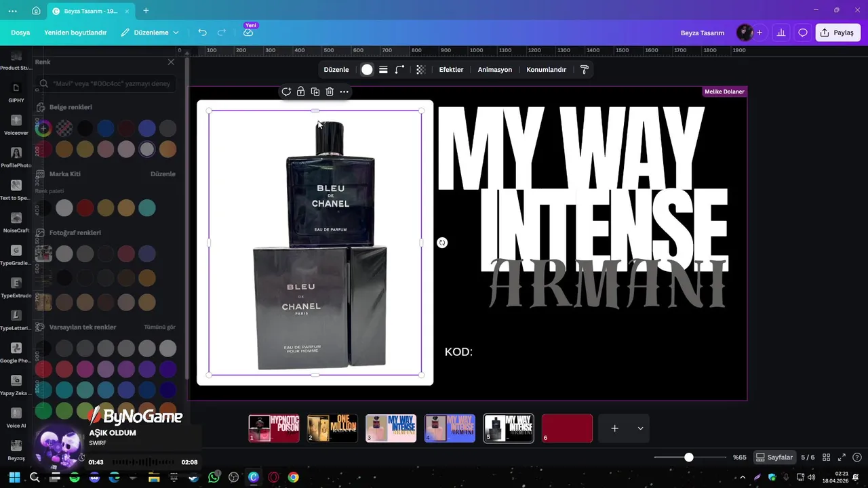
Task: Open the corner rounding icon
Action: pyautogui.click(x=400, y=70)
